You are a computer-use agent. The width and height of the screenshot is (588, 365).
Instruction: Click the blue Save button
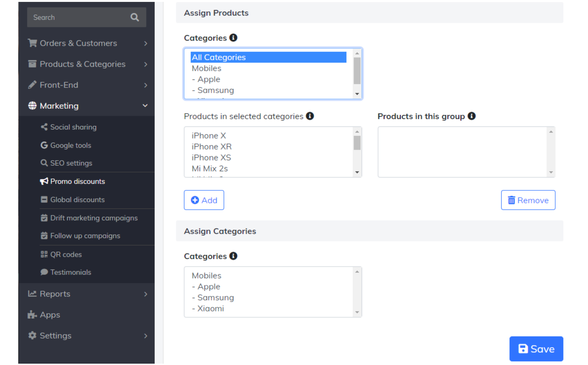(536, 349)
